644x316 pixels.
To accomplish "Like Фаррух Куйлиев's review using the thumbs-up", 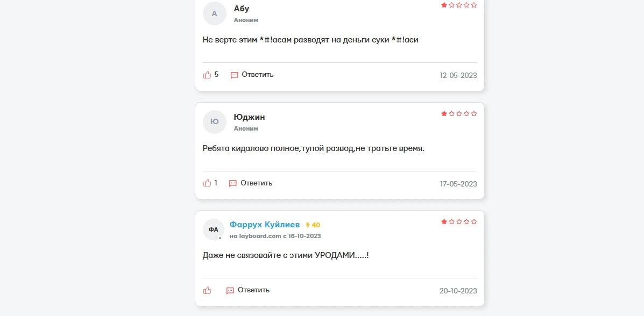I will tap(207, 291).
